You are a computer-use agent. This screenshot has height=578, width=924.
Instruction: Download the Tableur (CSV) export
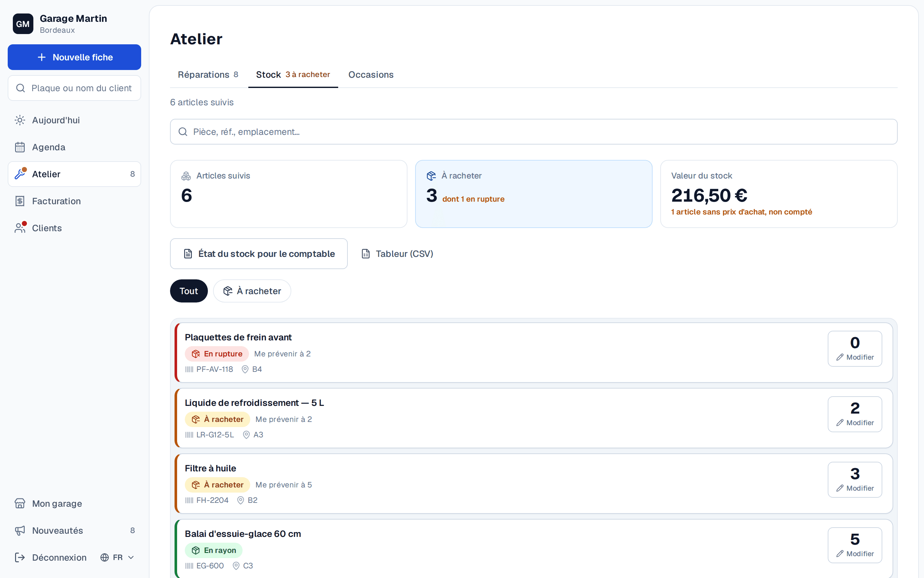coord(397,254)
